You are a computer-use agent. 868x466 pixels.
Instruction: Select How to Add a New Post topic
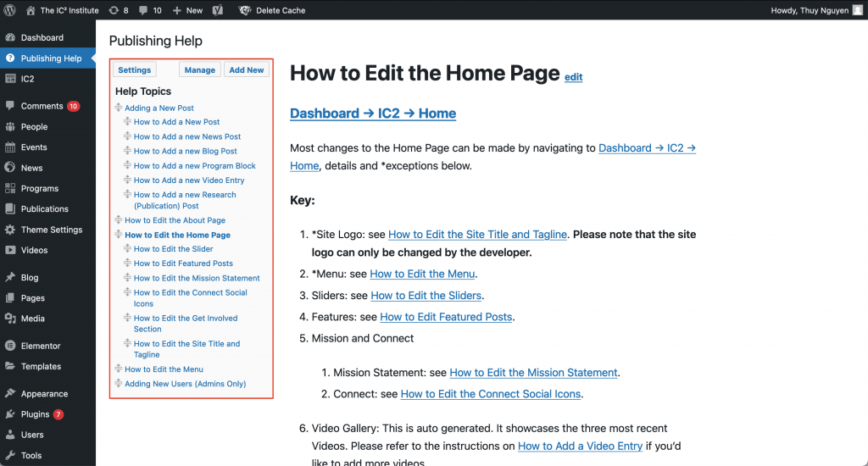[176, 122]
